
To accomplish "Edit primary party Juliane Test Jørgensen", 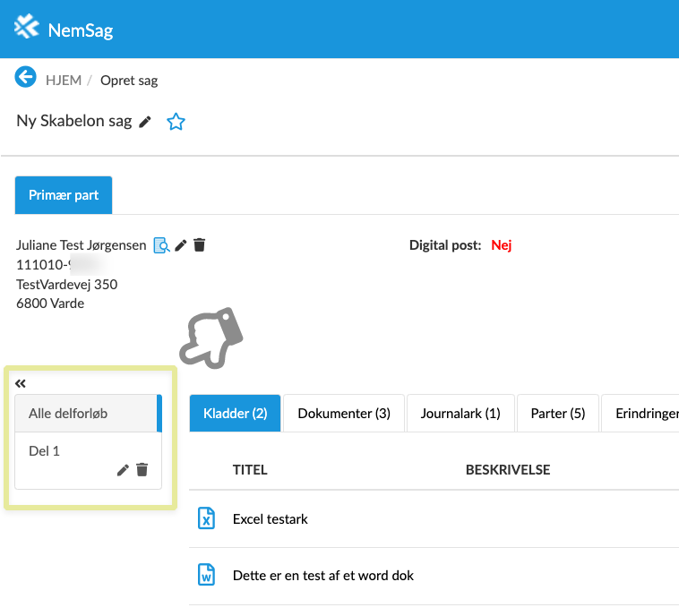I will 180,245.
